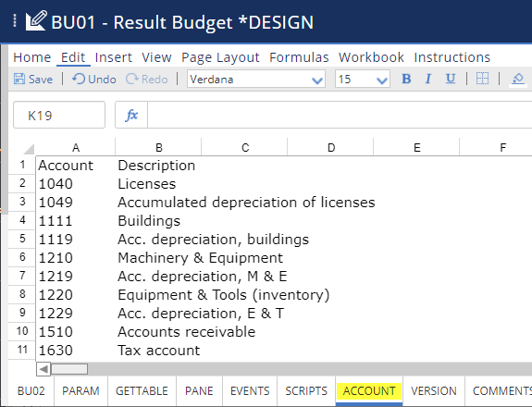Toggle Underline formatting
Viewport: 532px width, 407px height.
451,79
